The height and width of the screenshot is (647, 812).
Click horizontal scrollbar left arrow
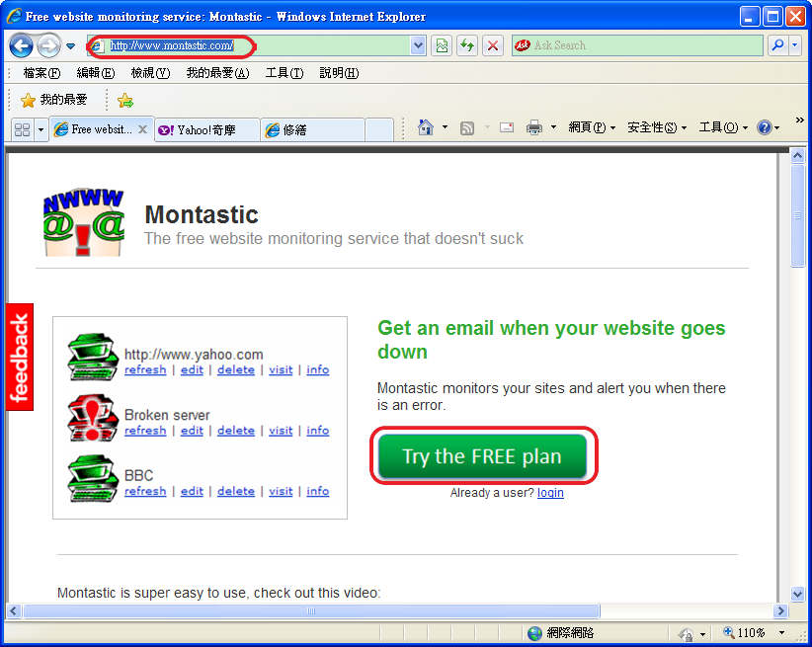(x=14, y=610)
